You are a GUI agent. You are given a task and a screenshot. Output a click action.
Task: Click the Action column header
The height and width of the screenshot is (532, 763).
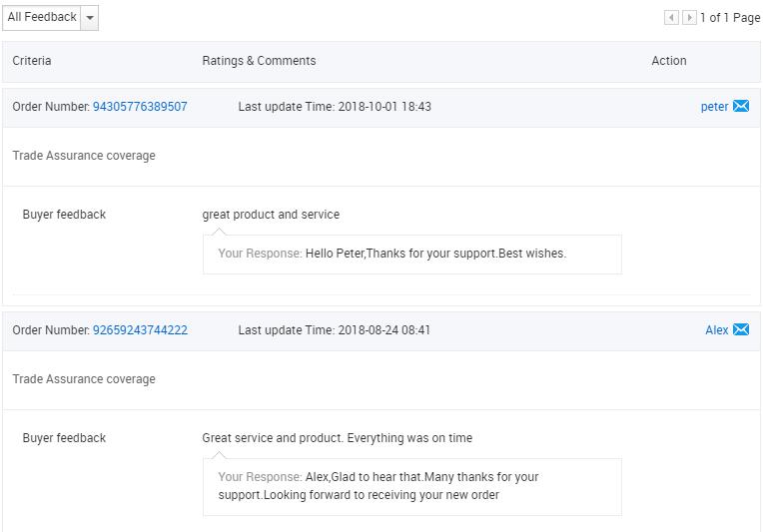[668, 61]
